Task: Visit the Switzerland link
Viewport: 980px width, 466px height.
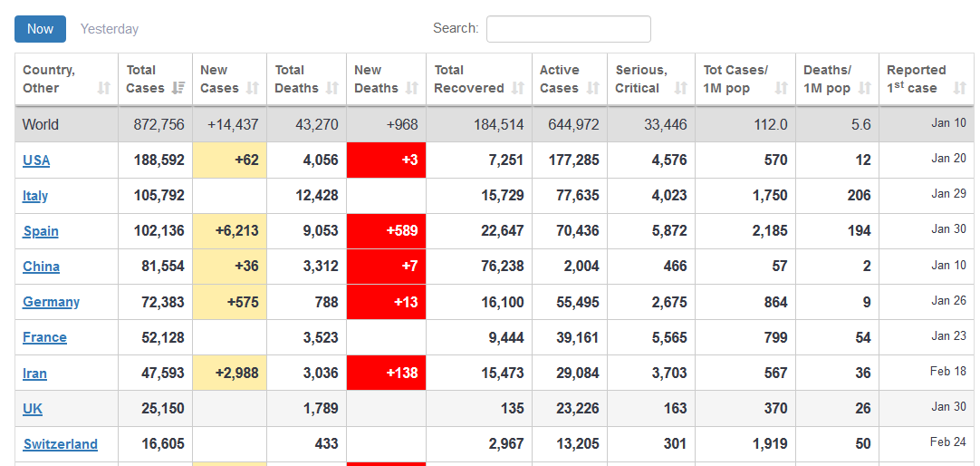Action: (60, 444)
